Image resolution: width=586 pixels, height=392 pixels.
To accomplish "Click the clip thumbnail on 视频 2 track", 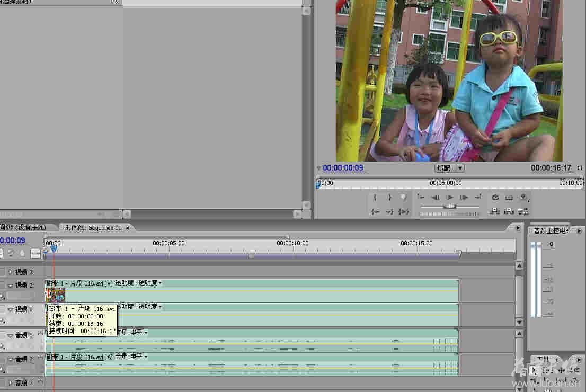I will 56,295.
